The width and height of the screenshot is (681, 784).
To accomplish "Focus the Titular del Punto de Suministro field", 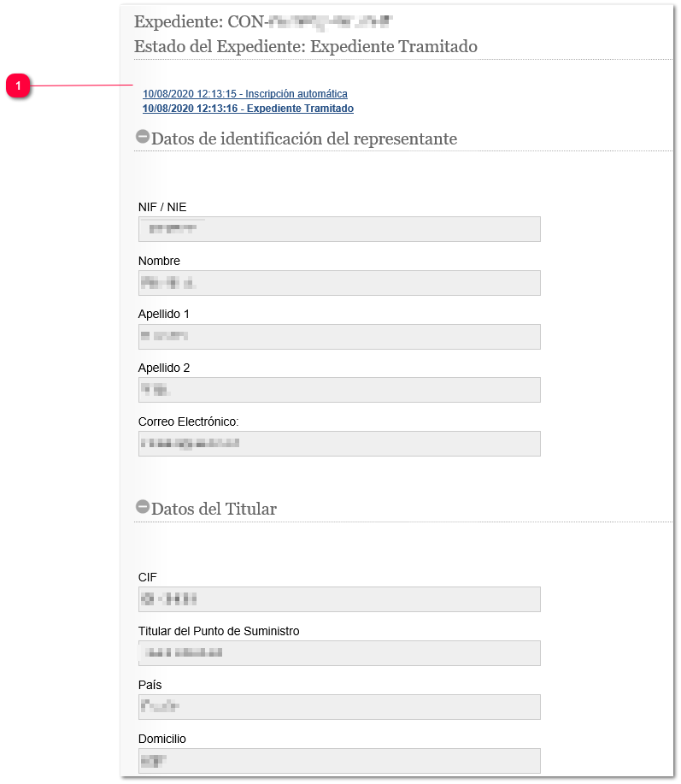I will pos(339,653).
